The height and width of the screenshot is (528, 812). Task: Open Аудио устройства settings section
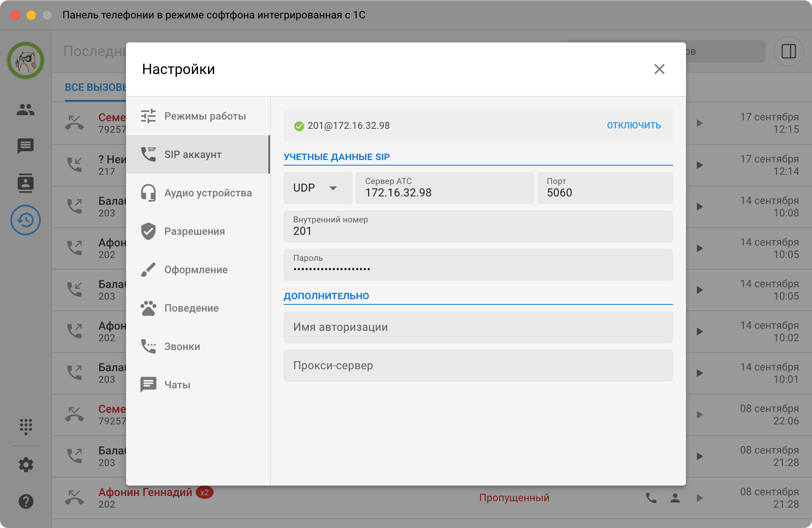[198, 193]
